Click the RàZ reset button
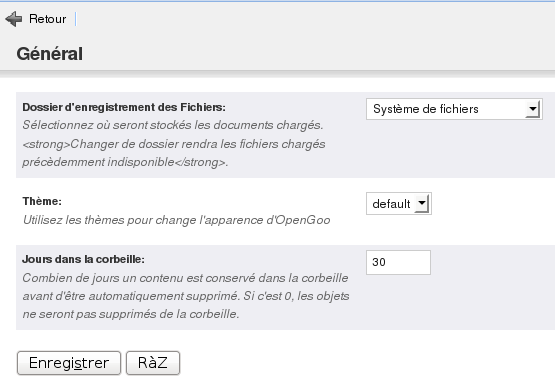The image size is (555, 384). click(x=153, y=363)
